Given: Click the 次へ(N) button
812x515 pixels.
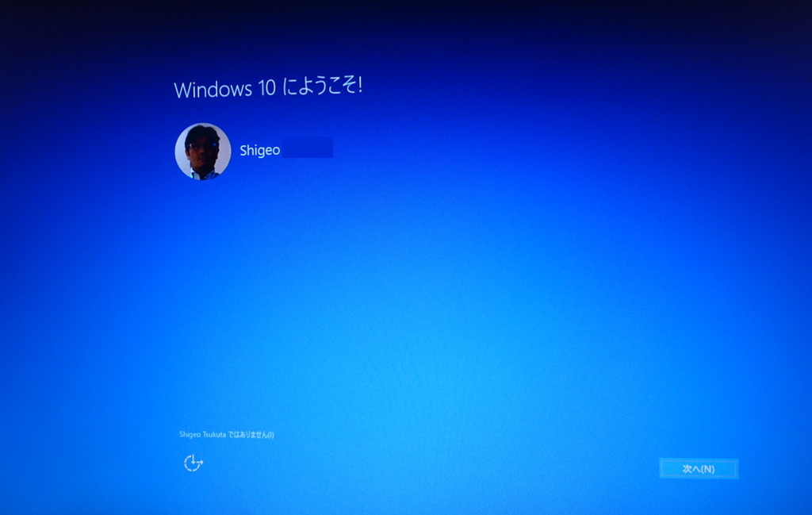Looking at the screenshot, I should [x=698, y=469].
